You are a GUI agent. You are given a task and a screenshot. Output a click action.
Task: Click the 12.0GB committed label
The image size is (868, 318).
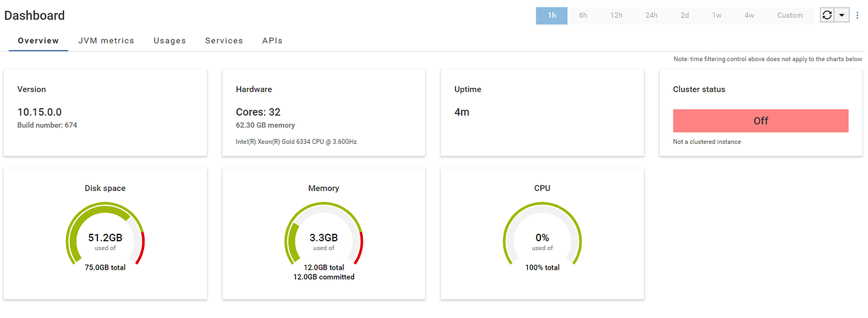324,277
